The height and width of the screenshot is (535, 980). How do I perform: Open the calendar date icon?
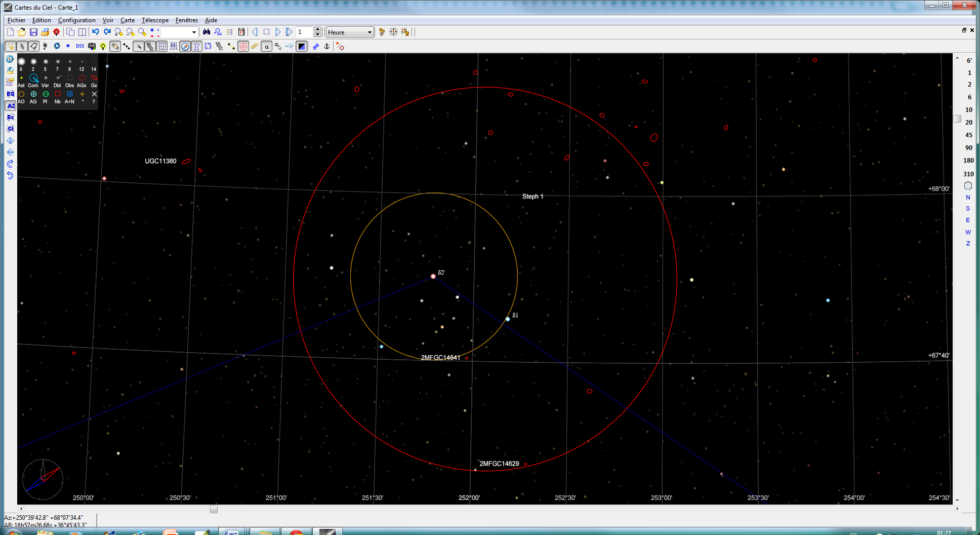click(x=241, y=32)
